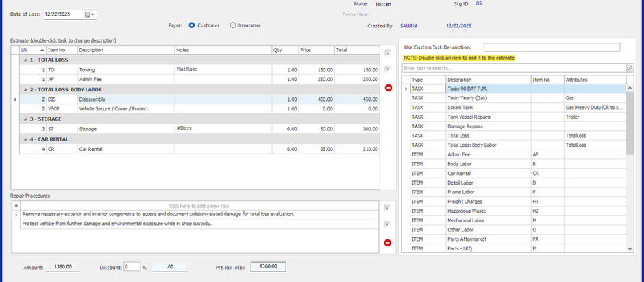The image size is (644, 282).
Task: Move estimate line down with the down arrow
Action: pyautogui.click(x=388, y=69)
